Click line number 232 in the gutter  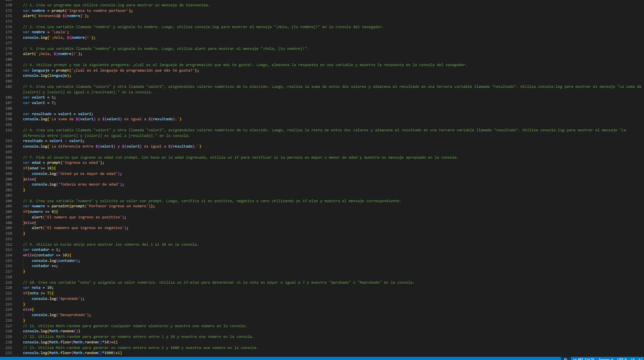[x=9, y=353]
